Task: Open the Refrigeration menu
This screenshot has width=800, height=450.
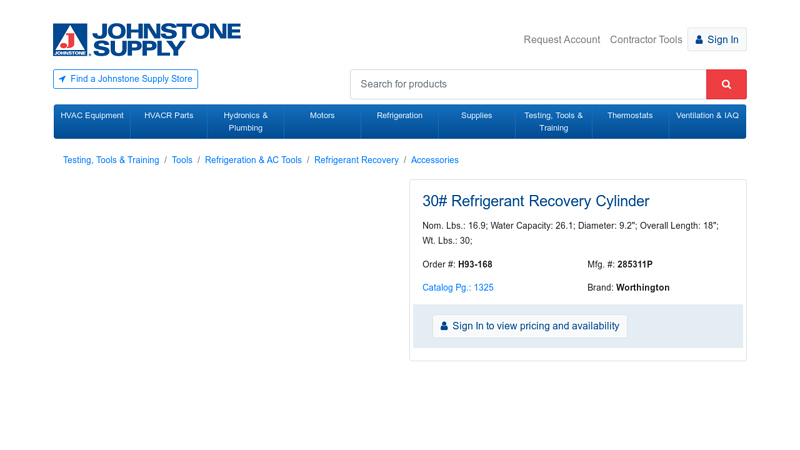Action: 399,121
